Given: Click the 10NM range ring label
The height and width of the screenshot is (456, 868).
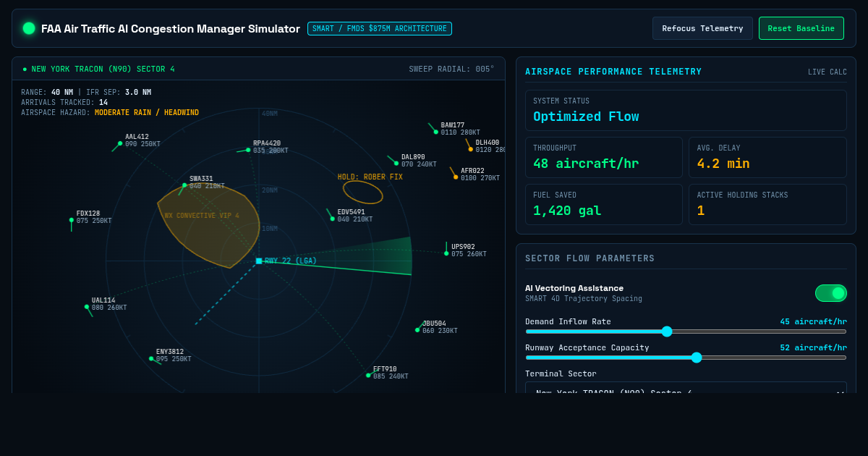Looking at the screenshot, I should [x=269, y=229].
